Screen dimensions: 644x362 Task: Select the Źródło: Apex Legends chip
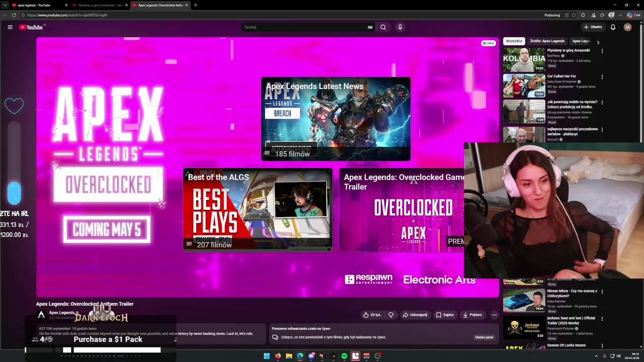(x=547, y=41)
